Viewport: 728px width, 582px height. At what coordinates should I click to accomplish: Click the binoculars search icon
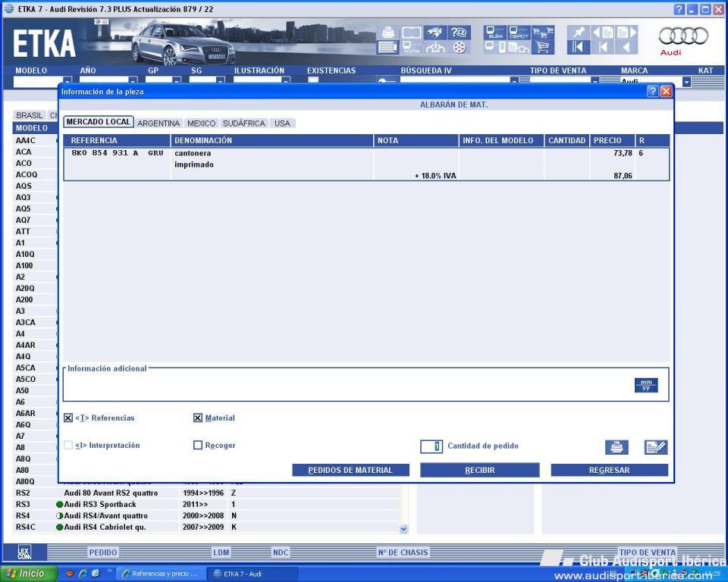435,32
